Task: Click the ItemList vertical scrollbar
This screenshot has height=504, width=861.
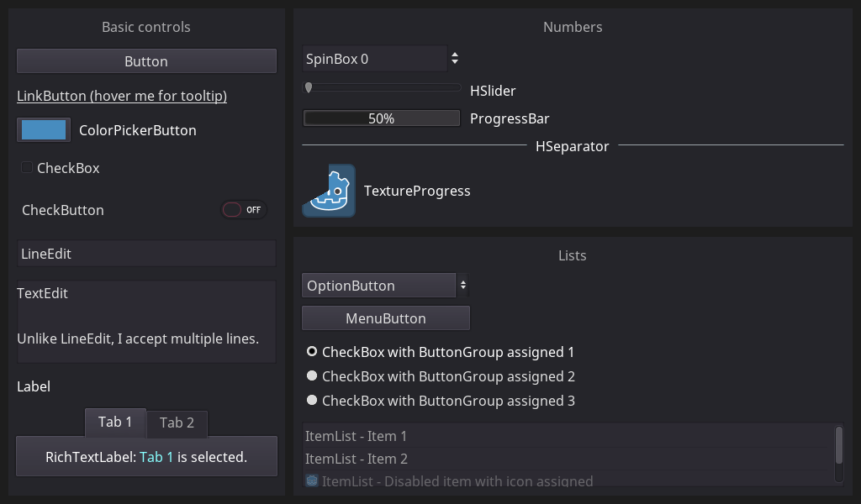Action: coord(839,445)
